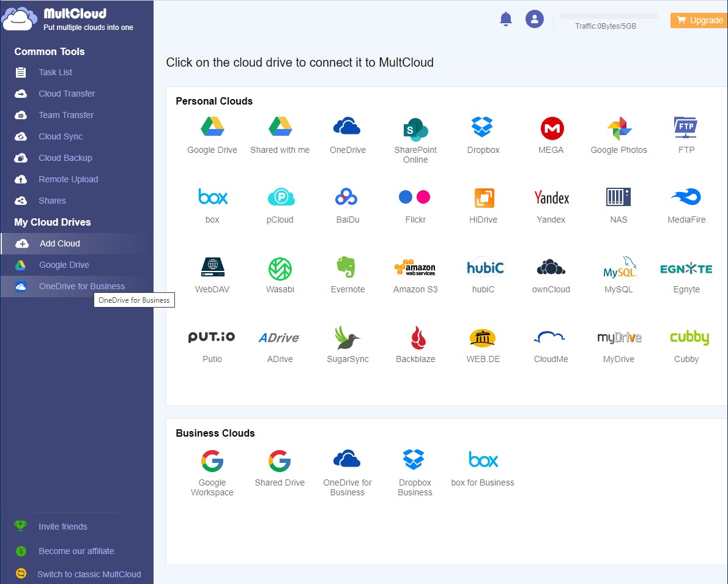The image size is (728, 584).
Task: Add box for Business cloud
Action: 483,468
